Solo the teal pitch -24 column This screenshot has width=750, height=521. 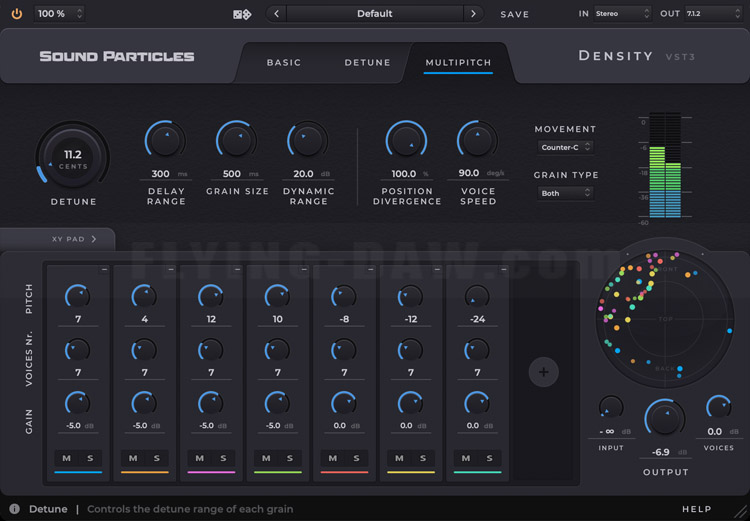(x=489, y=458)
